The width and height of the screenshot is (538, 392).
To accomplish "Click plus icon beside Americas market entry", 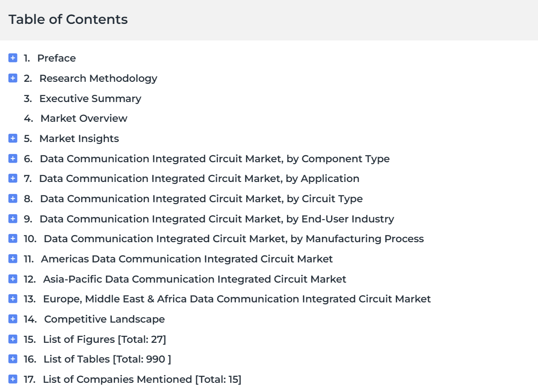I will [13, 259].
